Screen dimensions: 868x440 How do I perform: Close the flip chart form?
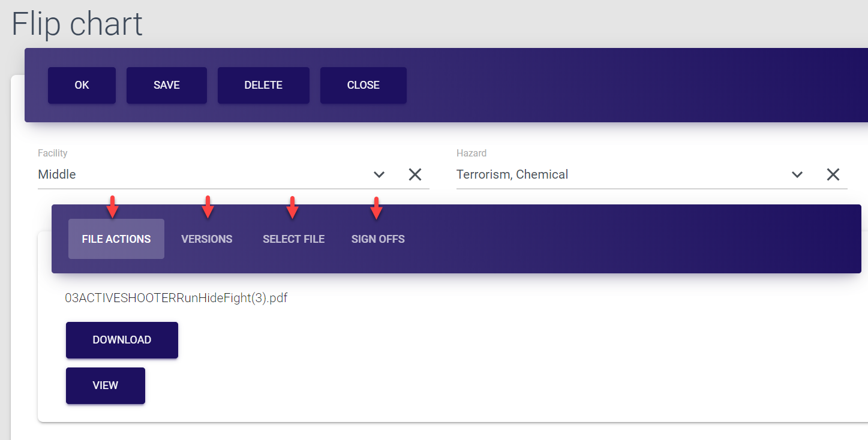coord(364,85)
